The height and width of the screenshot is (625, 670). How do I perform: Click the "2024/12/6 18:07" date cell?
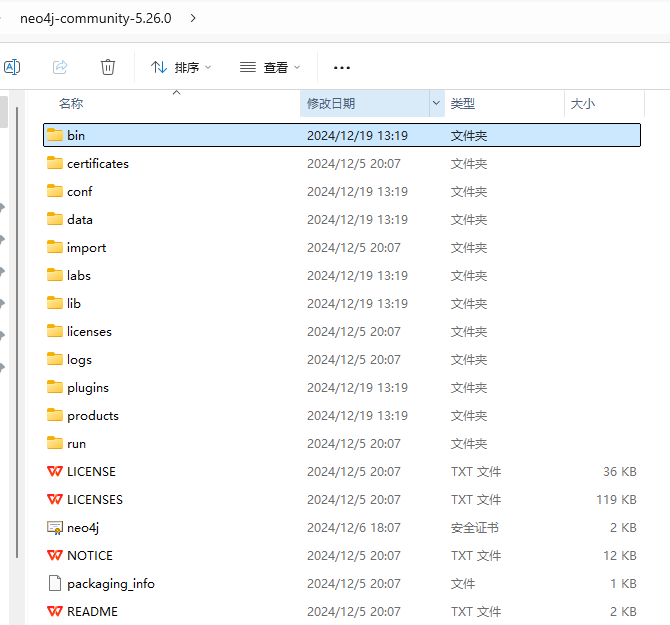click(354, 528)
